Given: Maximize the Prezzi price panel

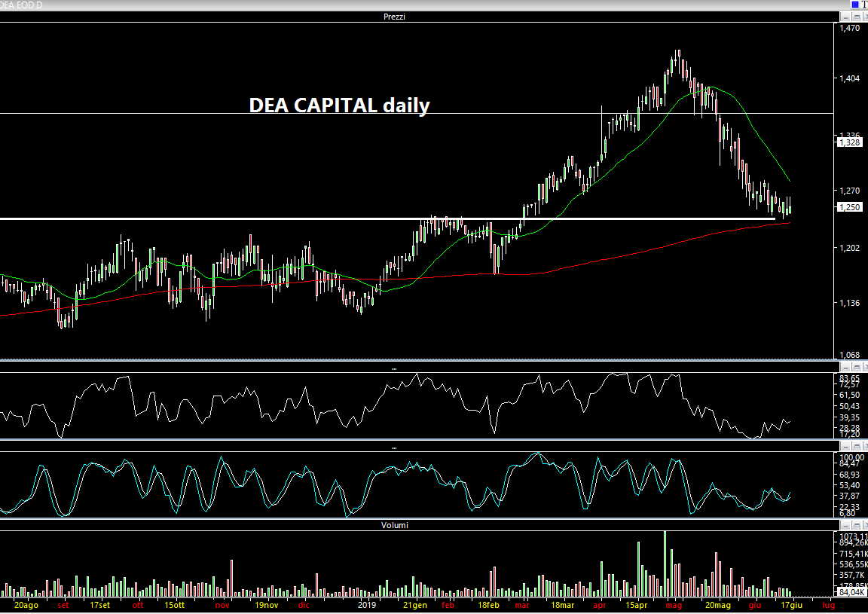Looking at the screenshot, I should 857,17.
